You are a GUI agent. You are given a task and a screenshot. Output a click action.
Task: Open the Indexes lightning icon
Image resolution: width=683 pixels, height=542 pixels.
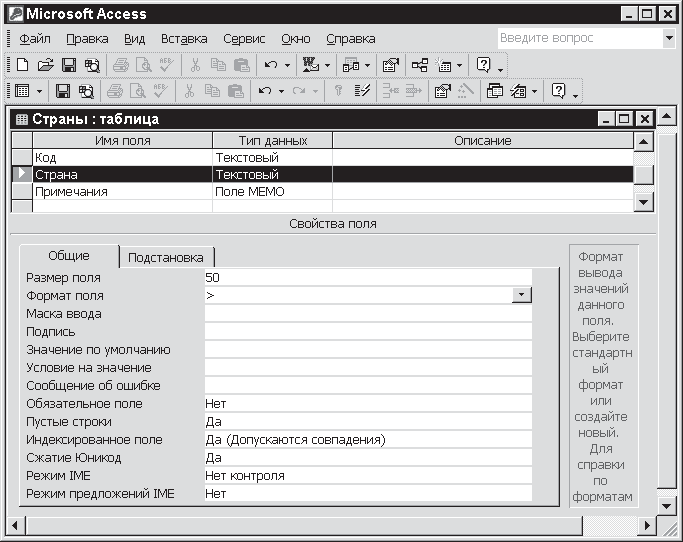362,91
